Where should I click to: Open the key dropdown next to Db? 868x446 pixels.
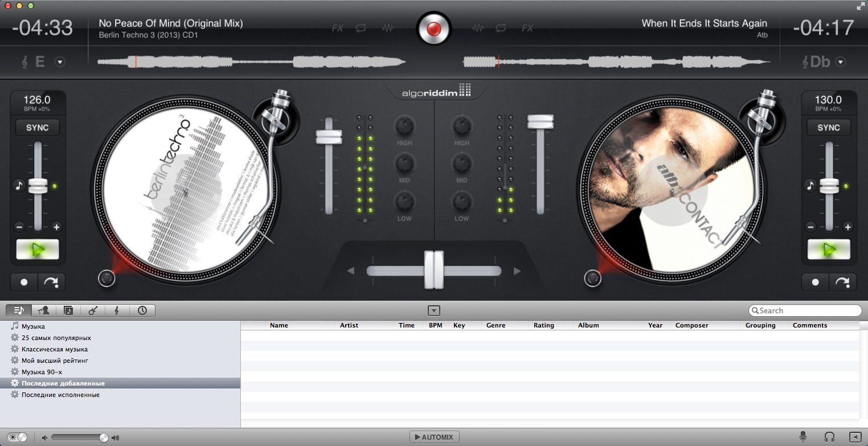(x=841, y=62)
